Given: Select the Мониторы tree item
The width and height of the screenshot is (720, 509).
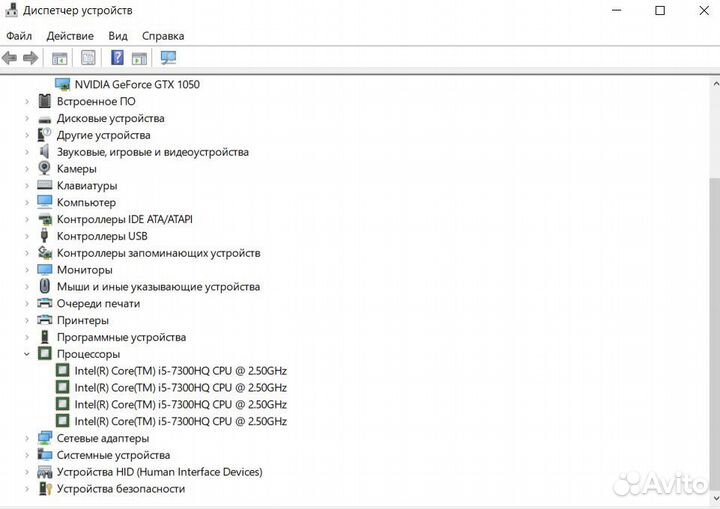Looking at the screenshot, I should pos(84,270).
